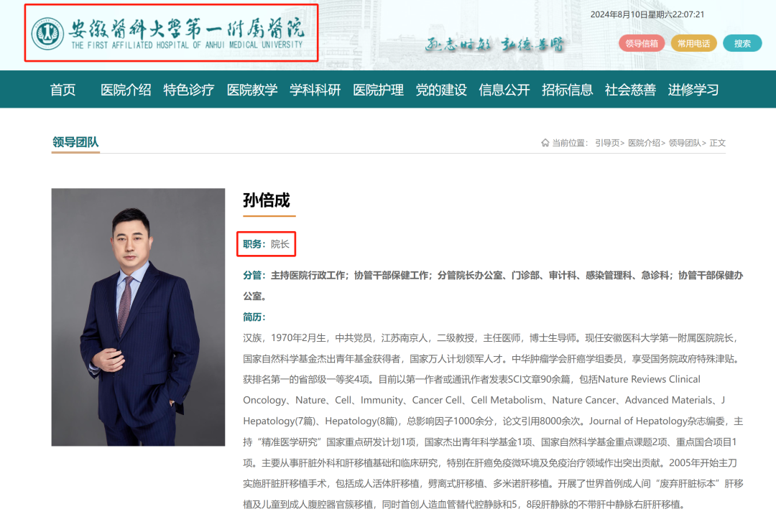Open the 特色诊疗 menu
The width and height of the screenshot is (776, 532).
(188, 90)
